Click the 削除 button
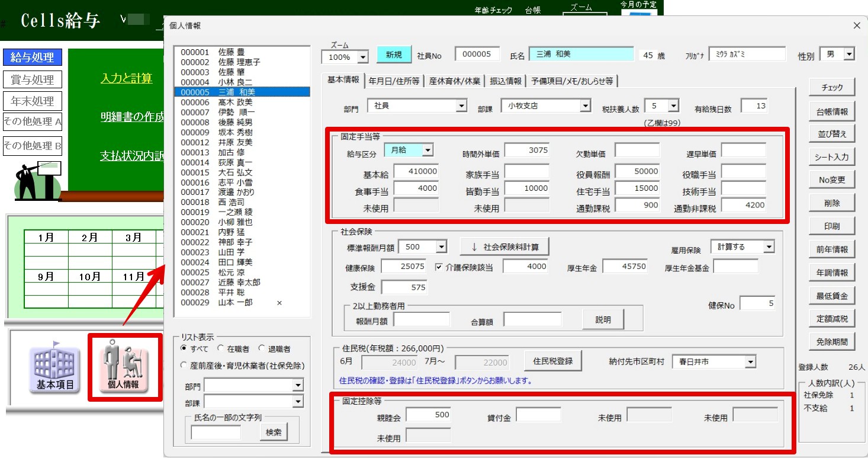 [x=832, y=203]
